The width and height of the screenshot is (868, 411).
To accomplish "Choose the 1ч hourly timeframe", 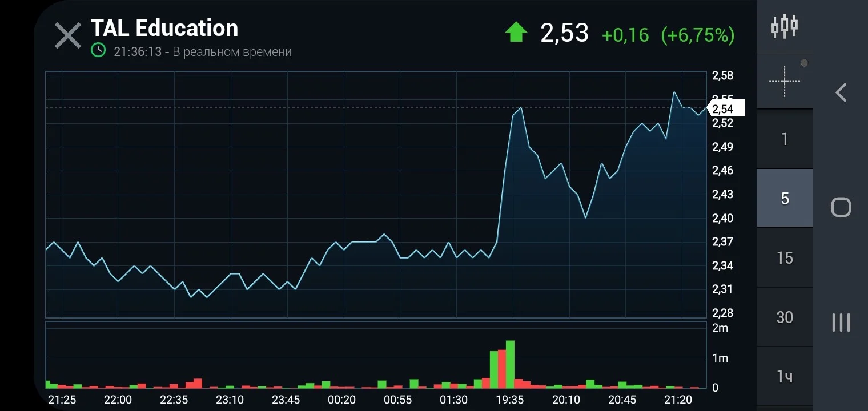I will tap(785, 377).
